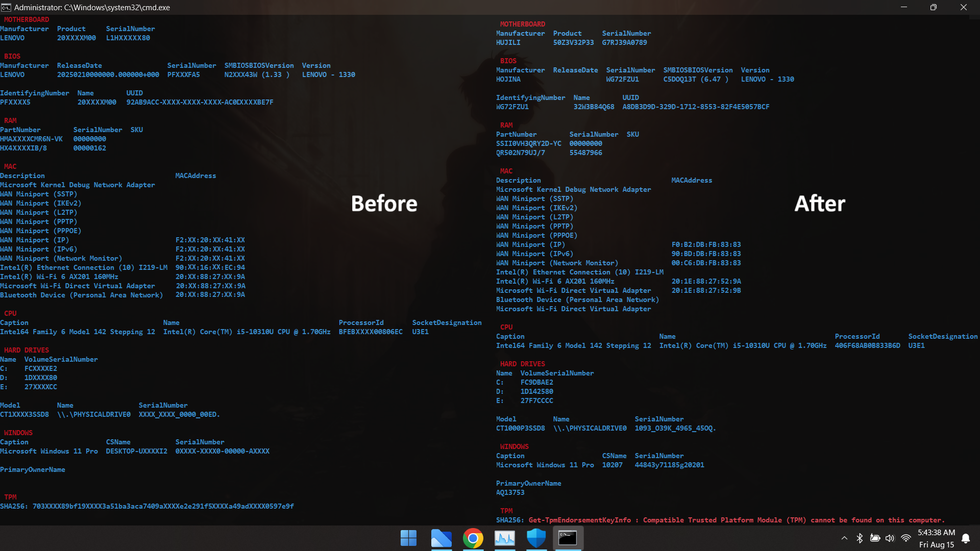Open the blue shield security app
Screen dimensions: 980x551
pos(536,538)
